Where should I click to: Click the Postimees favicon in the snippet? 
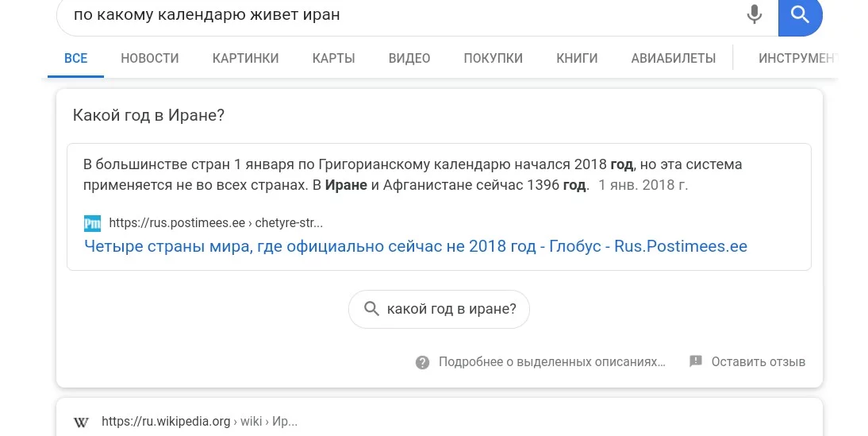[x=93, y=223]
